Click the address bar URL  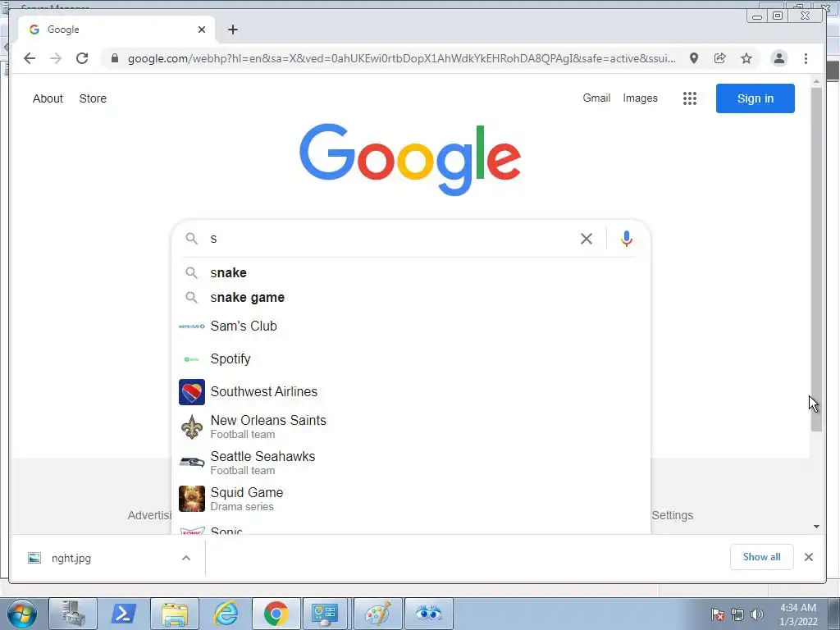pyautogui.click(x=402, y=58)
